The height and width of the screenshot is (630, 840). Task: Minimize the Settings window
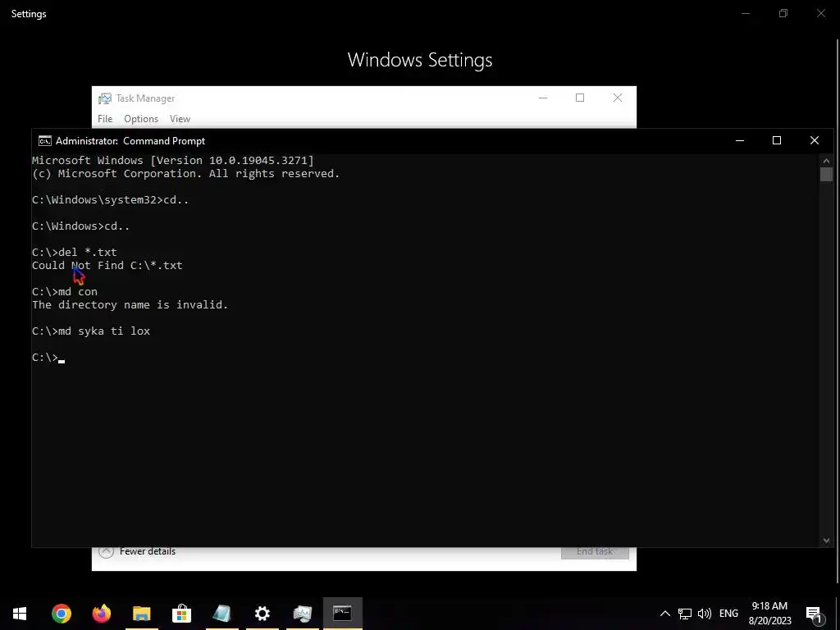point(746,13)
